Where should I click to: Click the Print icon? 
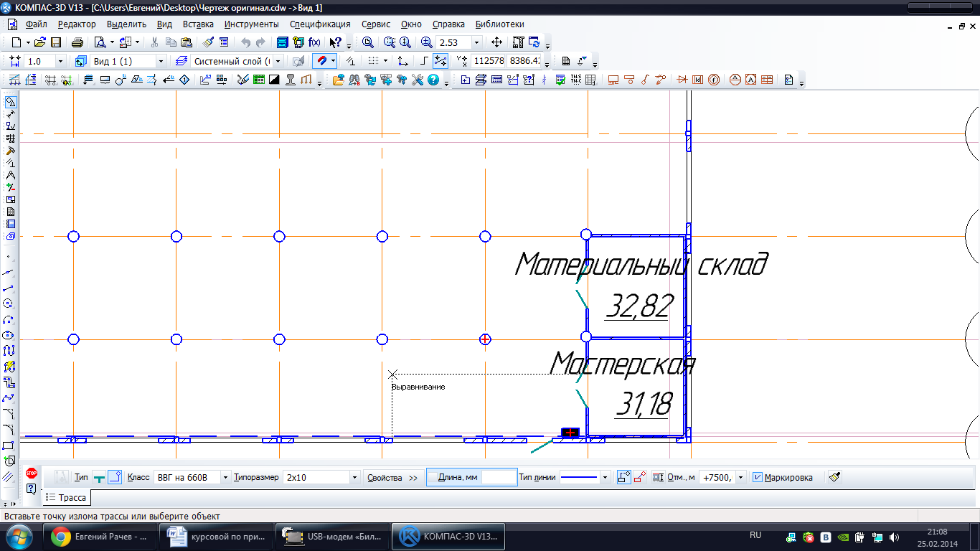pyautogui.click(x=77, y=42)
